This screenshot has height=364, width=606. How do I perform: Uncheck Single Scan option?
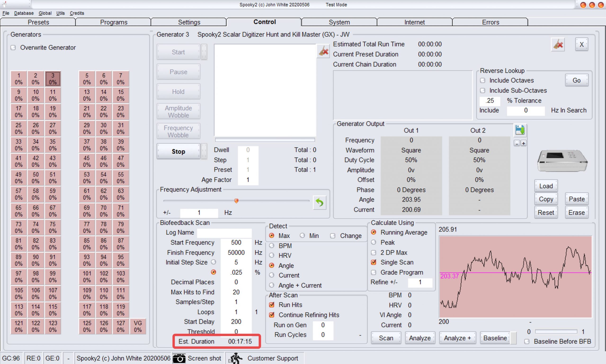[373, 262]
